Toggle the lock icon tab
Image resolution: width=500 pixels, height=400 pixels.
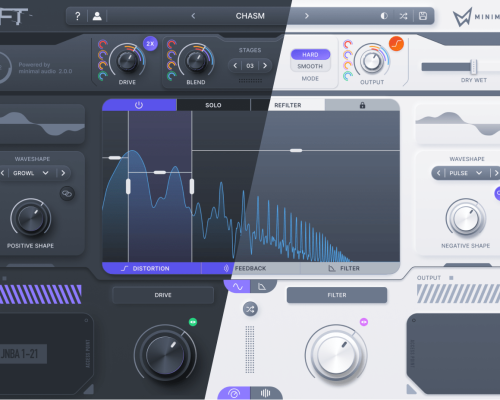point(362,105)
